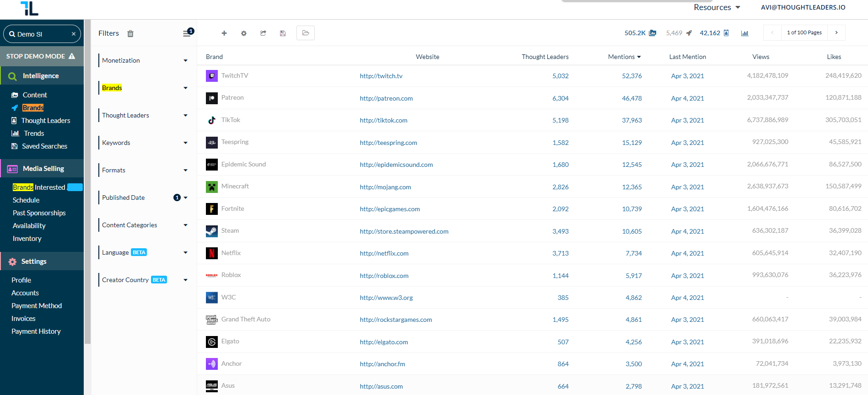This screenshot has width=868, height=395.
Task: Click the bar chart view icon
Action: (745, 33)
